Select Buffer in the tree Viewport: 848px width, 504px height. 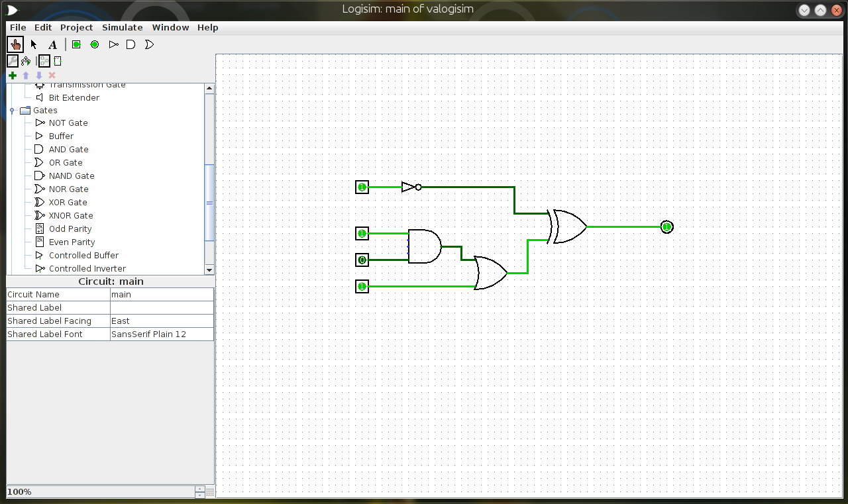pos(61,136)
